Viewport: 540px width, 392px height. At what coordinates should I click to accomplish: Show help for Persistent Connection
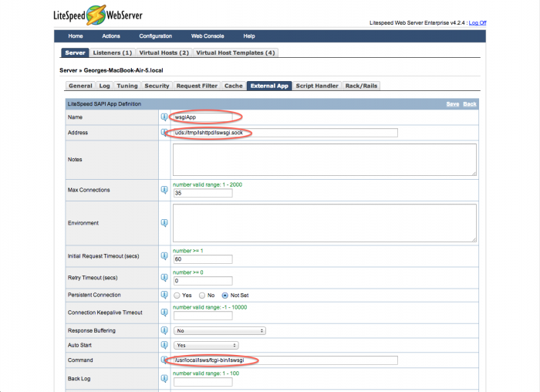[164, 295]
